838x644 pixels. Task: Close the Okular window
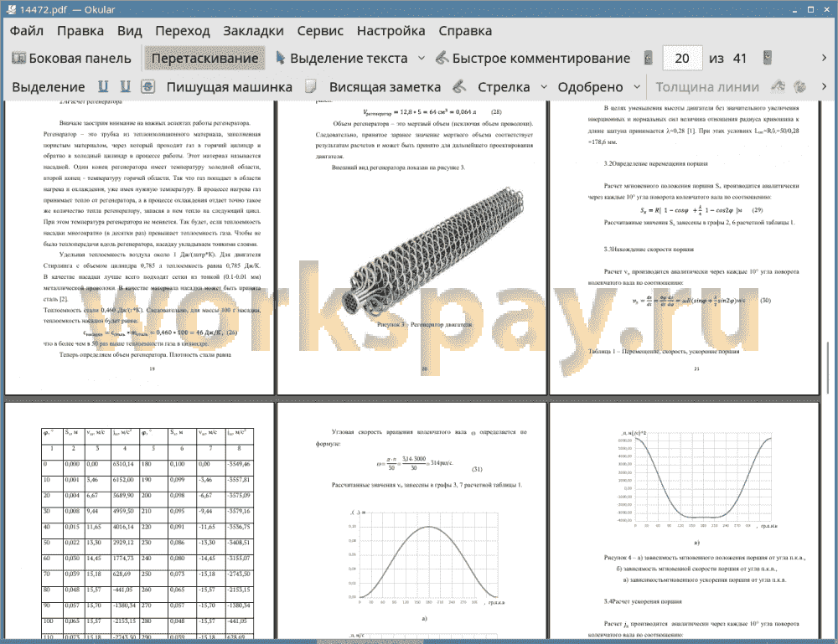pyautogui.click(x=826, y=9)
